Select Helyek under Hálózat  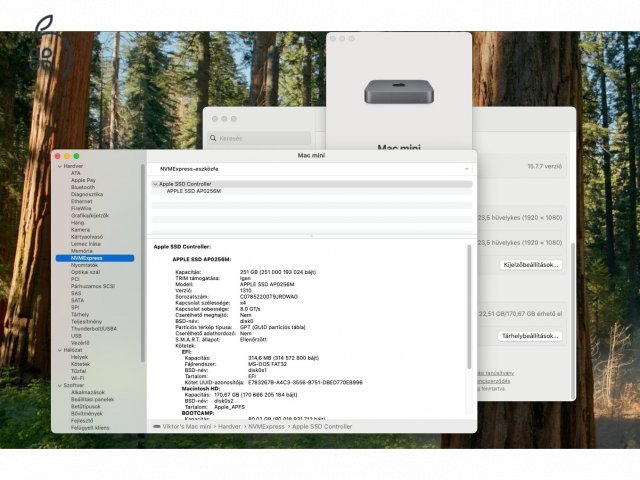(x=79, y=357)
